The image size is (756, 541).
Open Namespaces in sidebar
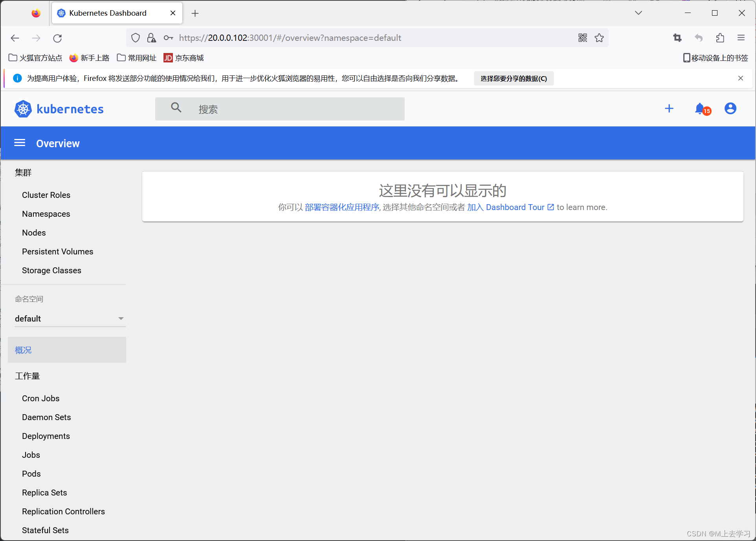(46, 214)
